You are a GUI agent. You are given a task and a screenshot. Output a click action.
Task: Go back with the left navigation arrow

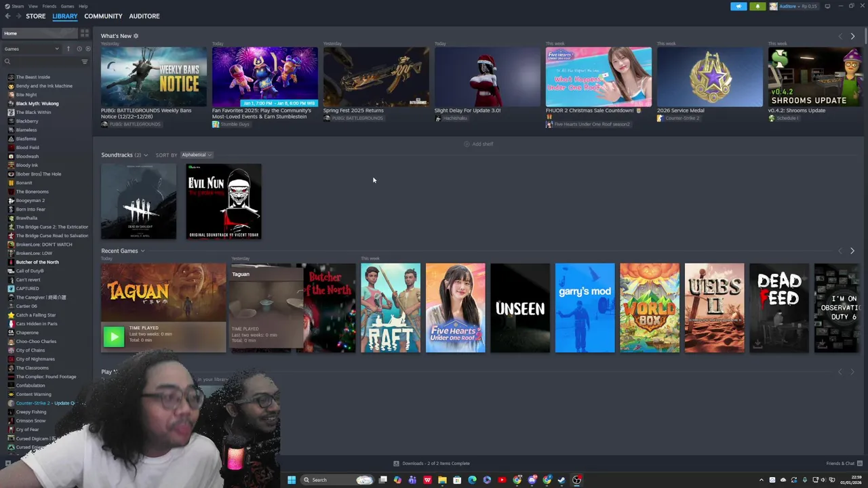click(8, 16)
